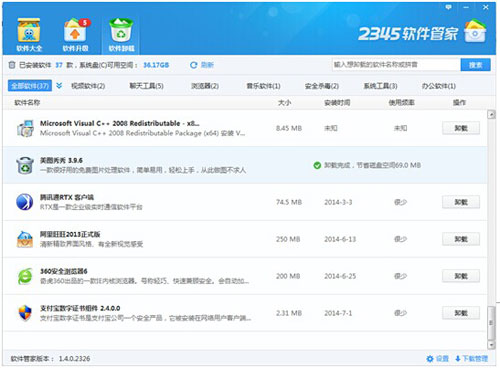Click the 8.45 MB size value

coord(289,128)
